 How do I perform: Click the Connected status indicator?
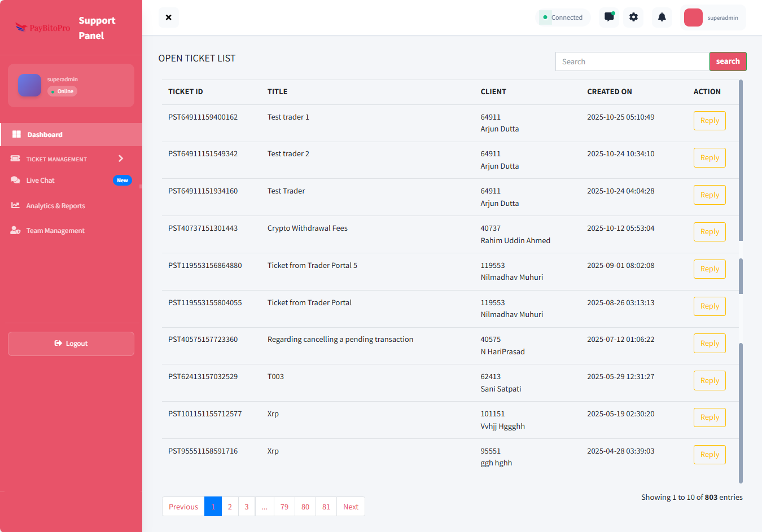(x=563, y=17)
